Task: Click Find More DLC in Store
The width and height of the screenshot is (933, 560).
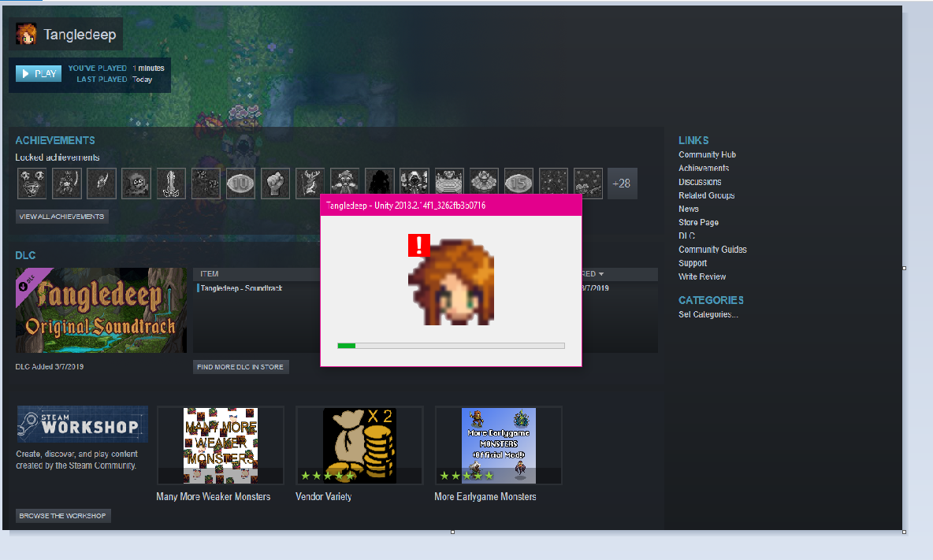Action: (x=240, y=367)
